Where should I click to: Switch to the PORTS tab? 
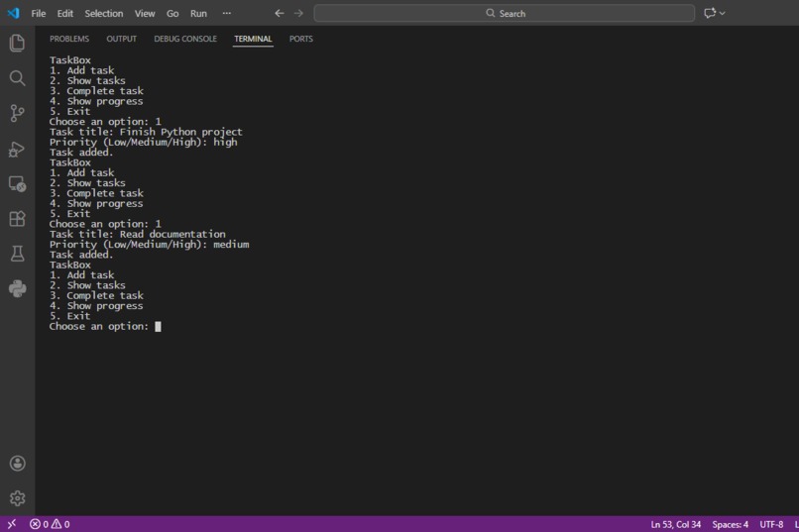pos(301,39)
